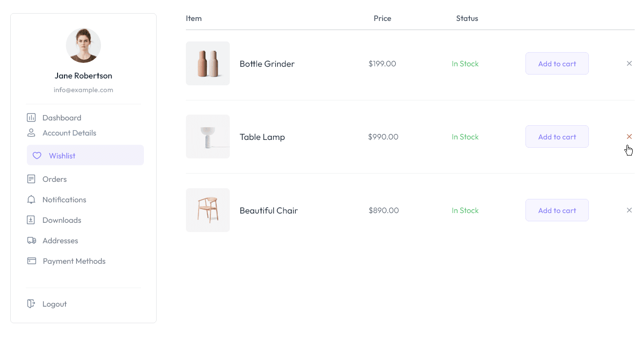Add Bottle Grinder to cart
Viewport: 644px width, 351px height.
[557, 63]
